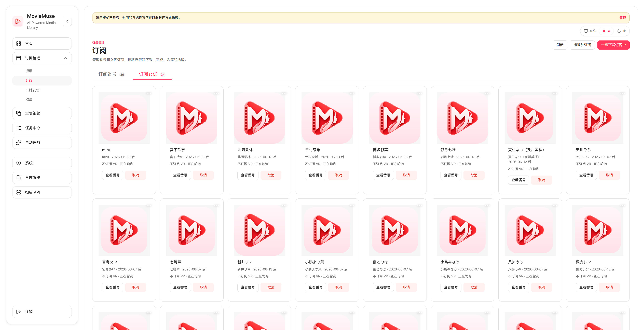The width and height of the screenshot is (644, 330).
Task: Open 任务中心 task center
Action: (42, 128)
